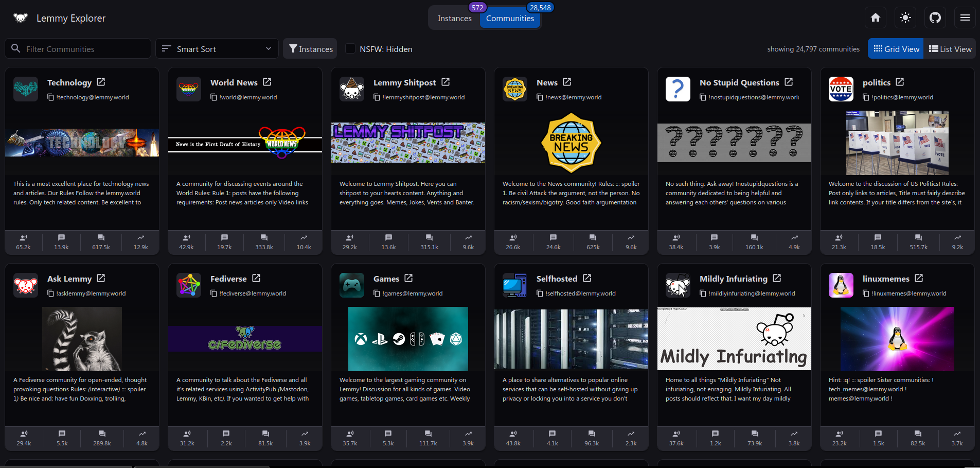Click the 572 instances count badge

[x=477, y=8]
